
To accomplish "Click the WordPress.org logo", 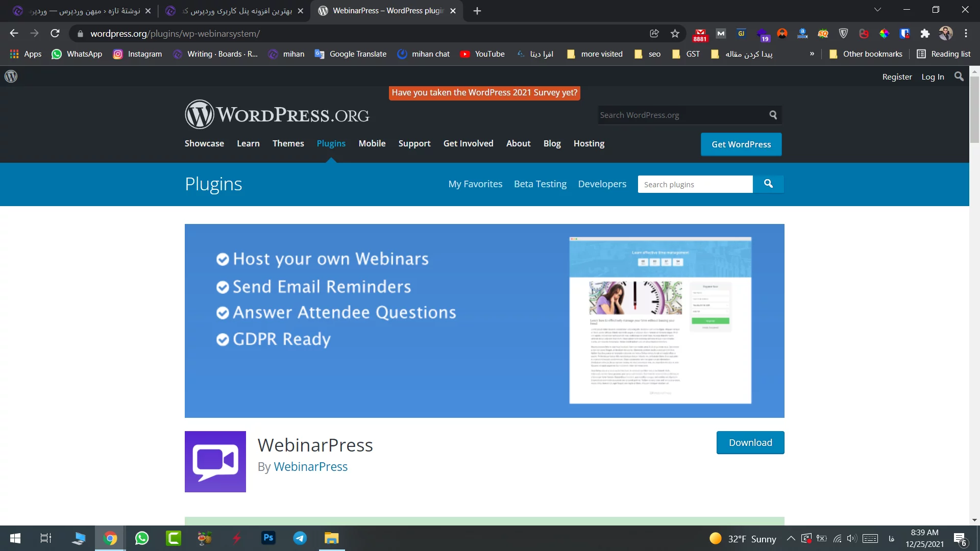I will pyautogui.click(x=277, y=114).
